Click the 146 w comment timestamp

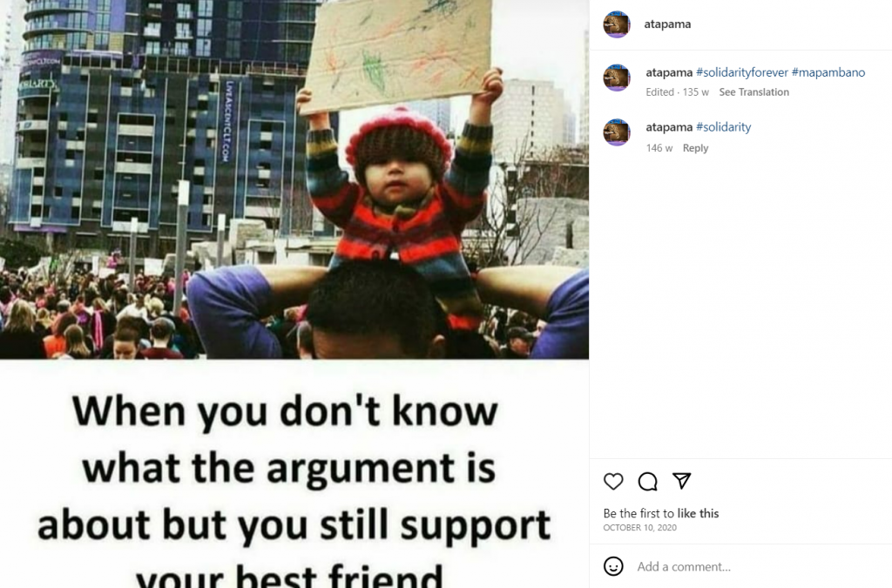[x=659, y=148]
